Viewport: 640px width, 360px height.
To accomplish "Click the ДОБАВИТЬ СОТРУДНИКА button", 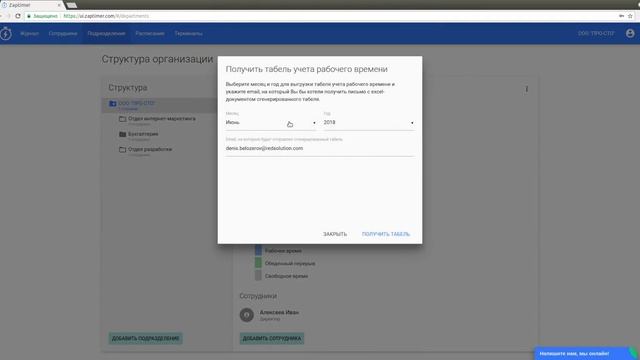I will (x=272, y=338).
